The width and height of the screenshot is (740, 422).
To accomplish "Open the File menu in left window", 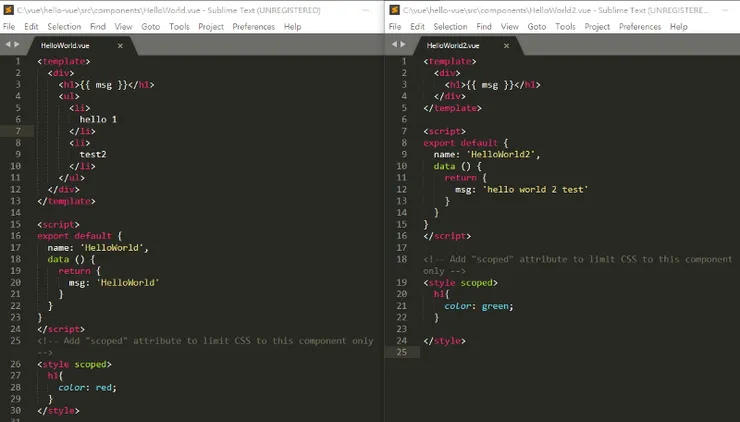I will click(x=9, y=27).
